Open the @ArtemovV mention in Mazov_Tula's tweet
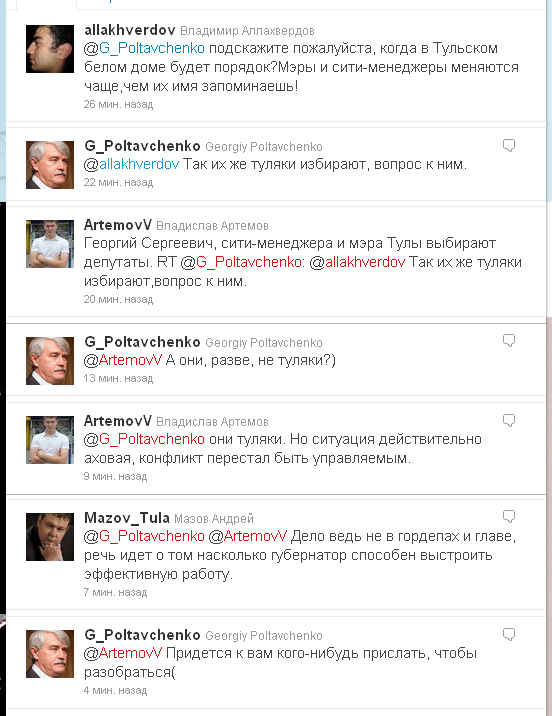The width and height of the screenshot is (552, 716). [247, 536]
